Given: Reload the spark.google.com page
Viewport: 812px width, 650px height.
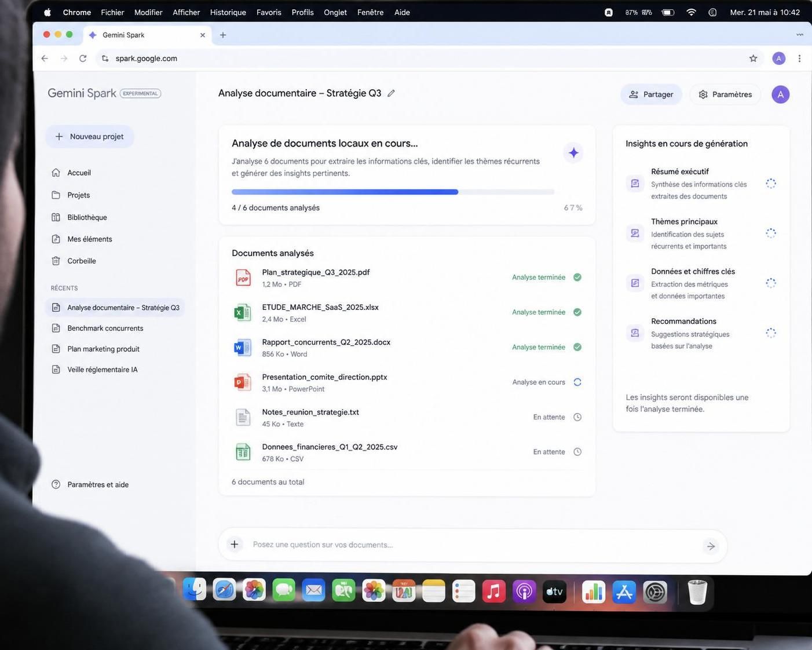Looking at the screenshot, I should 83,59.
